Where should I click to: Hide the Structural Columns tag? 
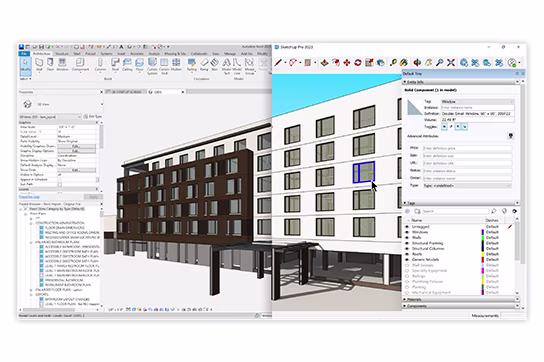407,249
